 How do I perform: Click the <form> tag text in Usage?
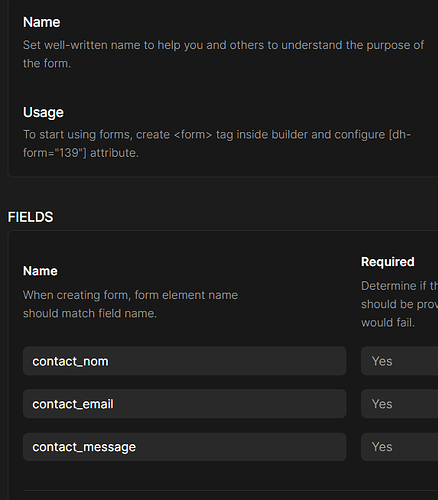[x=193, y=135]
